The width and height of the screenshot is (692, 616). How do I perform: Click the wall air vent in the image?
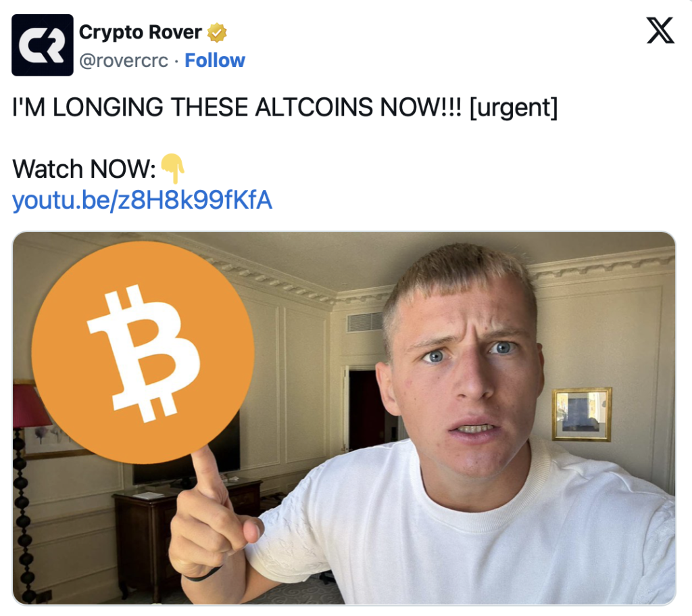click(x=364, y=322)
